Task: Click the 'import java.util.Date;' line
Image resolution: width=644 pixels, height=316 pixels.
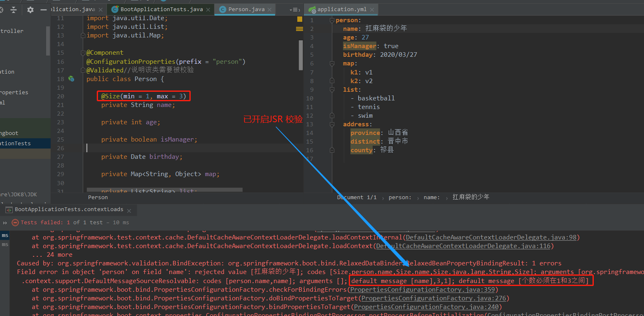Action: 127,18
